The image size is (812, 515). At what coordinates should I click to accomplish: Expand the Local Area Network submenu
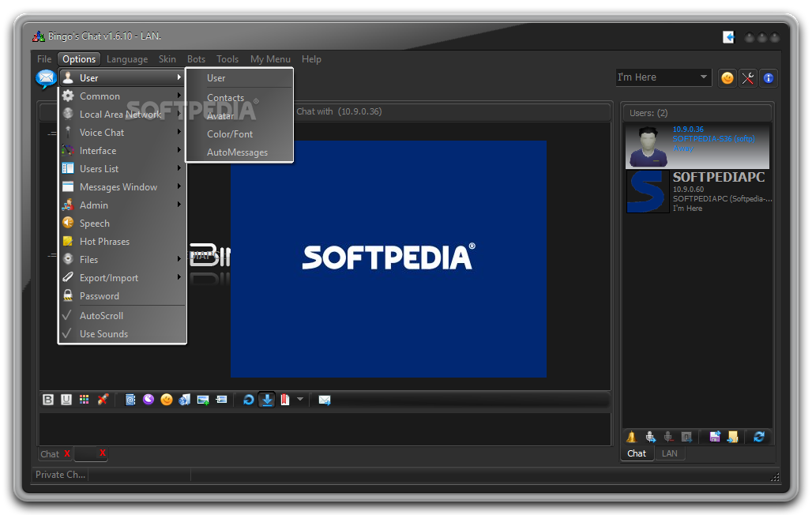click(122, 114)
